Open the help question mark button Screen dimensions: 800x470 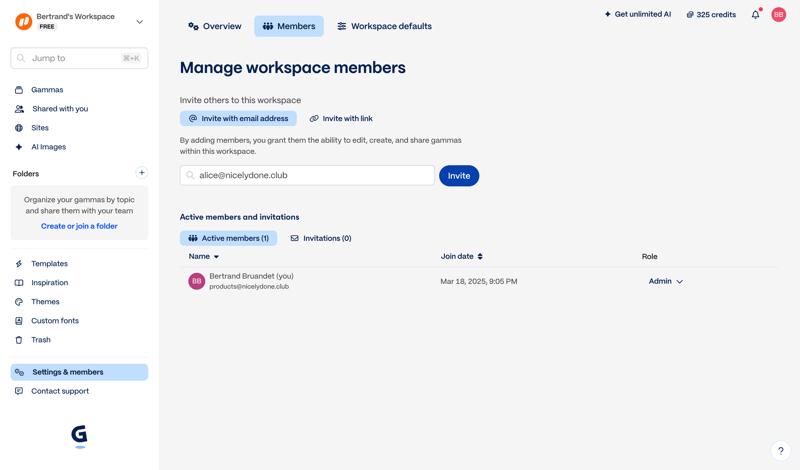(x=781, y=451)
